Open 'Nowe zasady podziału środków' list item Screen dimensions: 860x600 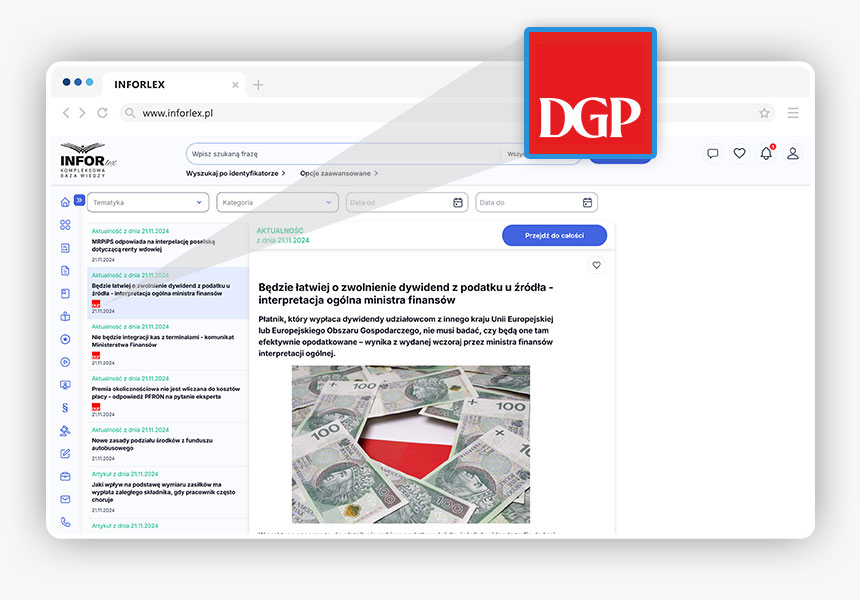tap(168, 444)
